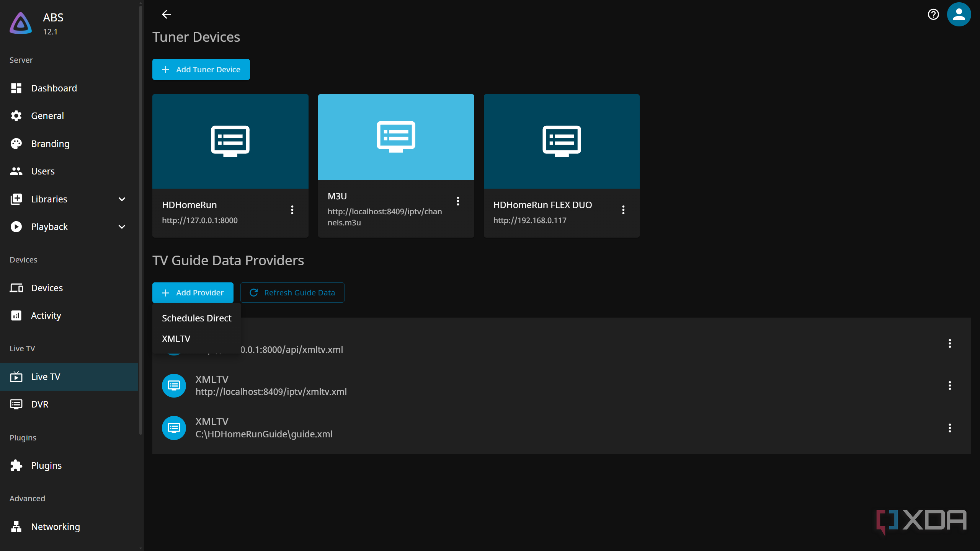The height and width of the screenshot is (551, 980).
Task: Click the localhost:8409 XMLTV provider icon
Action: 174,385
